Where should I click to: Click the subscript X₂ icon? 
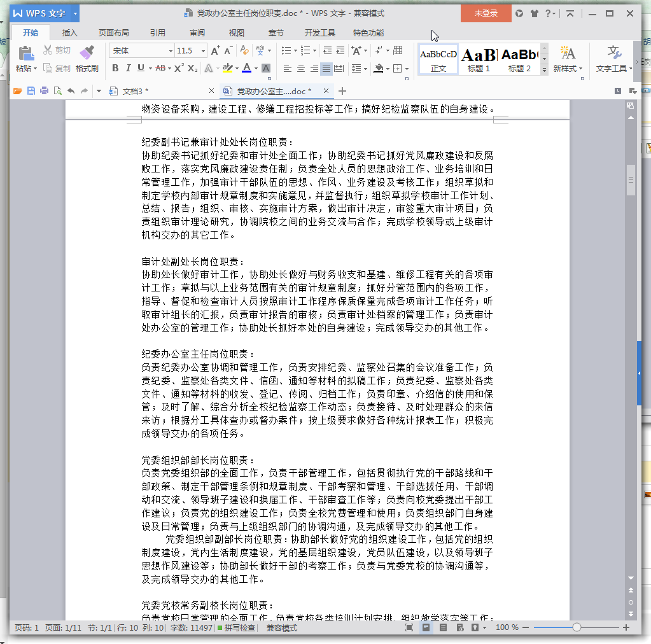pos(192,68)
